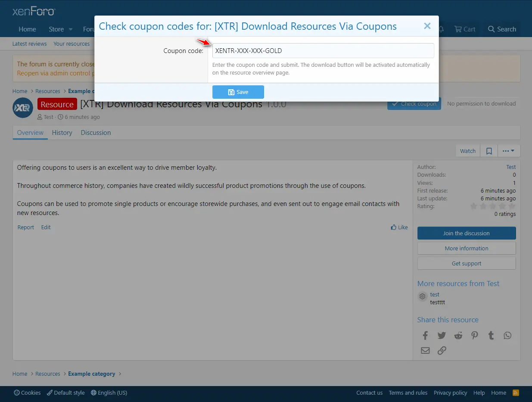Open the More resources from Test heading link
This screenshot has height=402, width=532.
[x=458, y=284]
